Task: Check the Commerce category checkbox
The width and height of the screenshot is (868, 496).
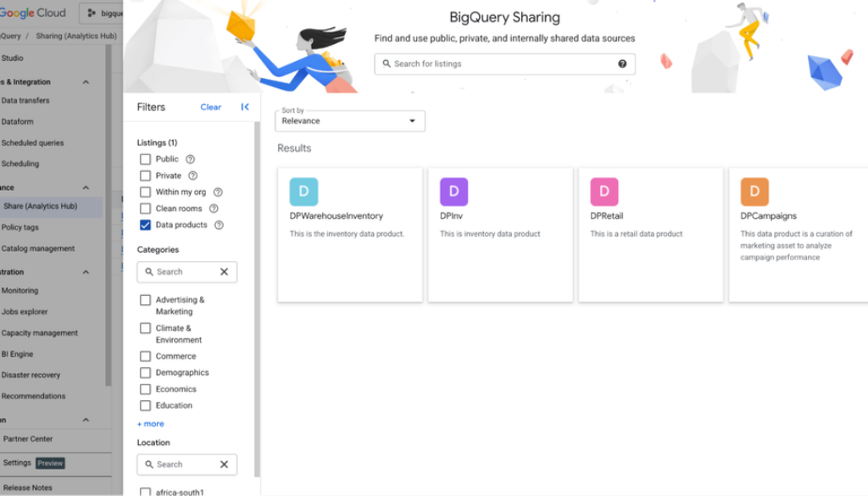Action: pos(145,356)
